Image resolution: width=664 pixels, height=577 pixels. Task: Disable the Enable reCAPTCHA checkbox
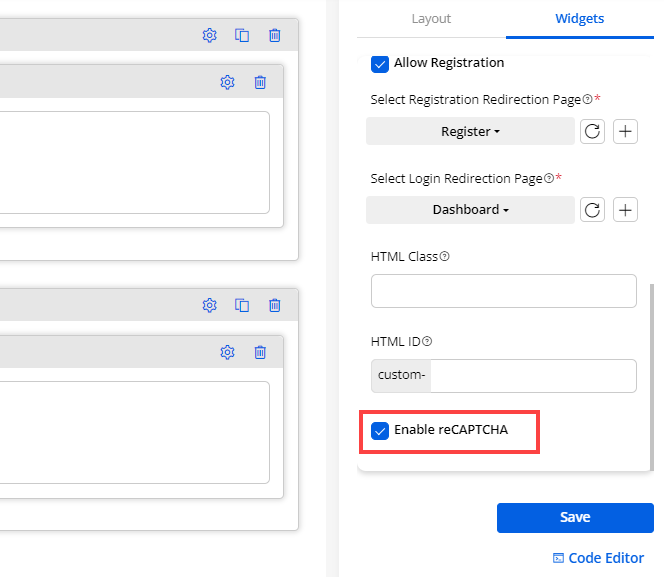click(x=380, y=431)
